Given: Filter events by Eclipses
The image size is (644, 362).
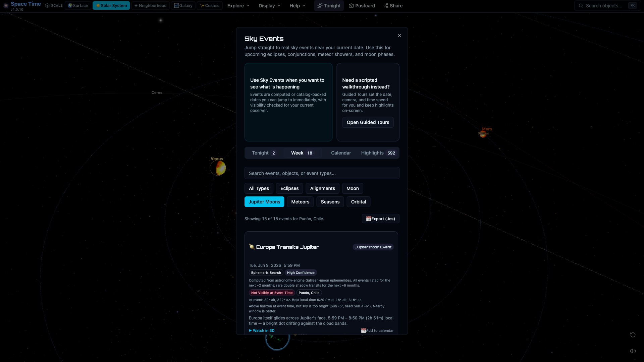Looking at the screenshot, I should (x=289, y=188).
